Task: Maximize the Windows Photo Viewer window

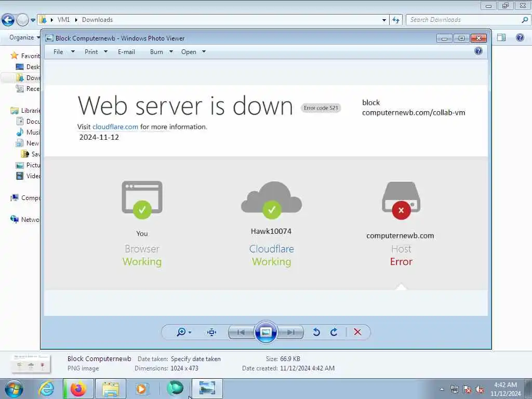Action: point(461,38)
